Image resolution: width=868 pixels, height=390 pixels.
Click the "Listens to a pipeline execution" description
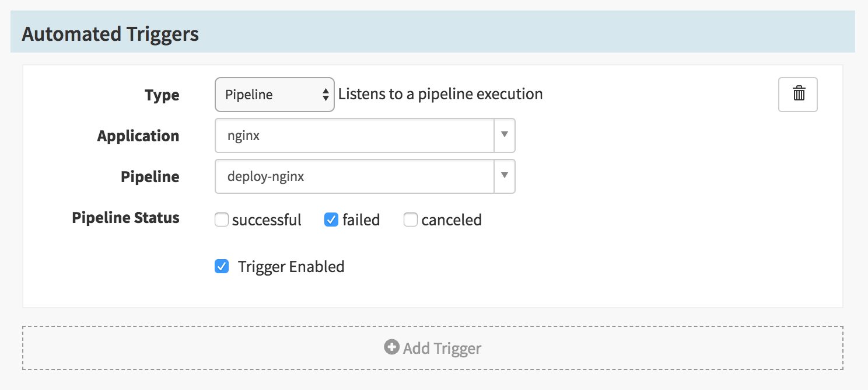pyautogui.click(x=440, y=94)
